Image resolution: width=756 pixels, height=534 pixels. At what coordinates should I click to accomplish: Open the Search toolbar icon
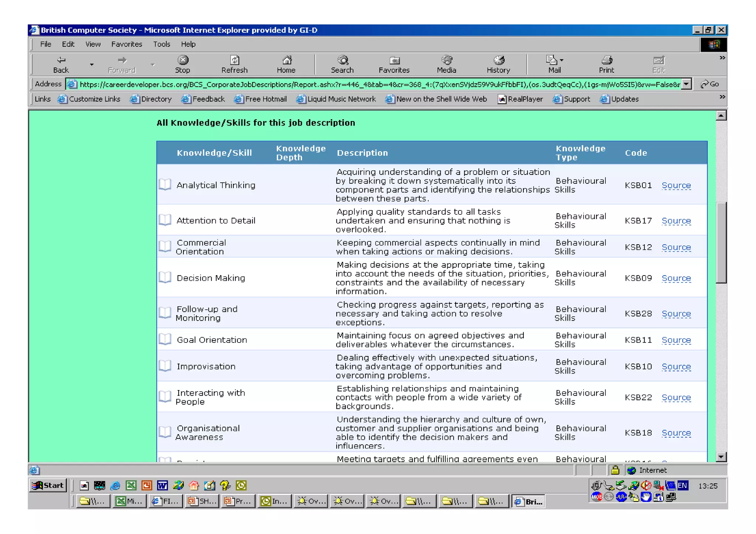click(342, 61)
